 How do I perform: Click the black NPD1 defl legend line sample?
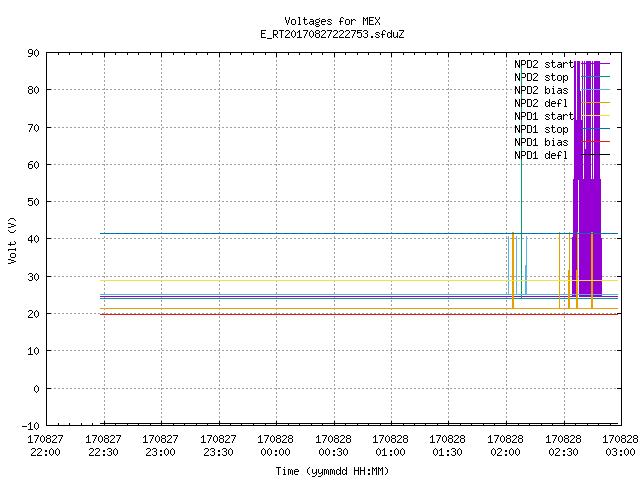pos(596,155)
